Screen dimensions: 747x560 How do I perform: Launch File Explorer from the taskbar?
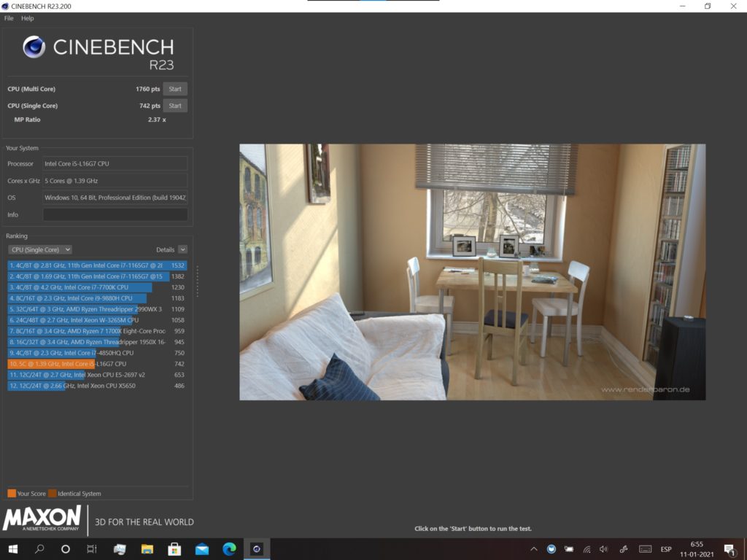coord(147,548)
